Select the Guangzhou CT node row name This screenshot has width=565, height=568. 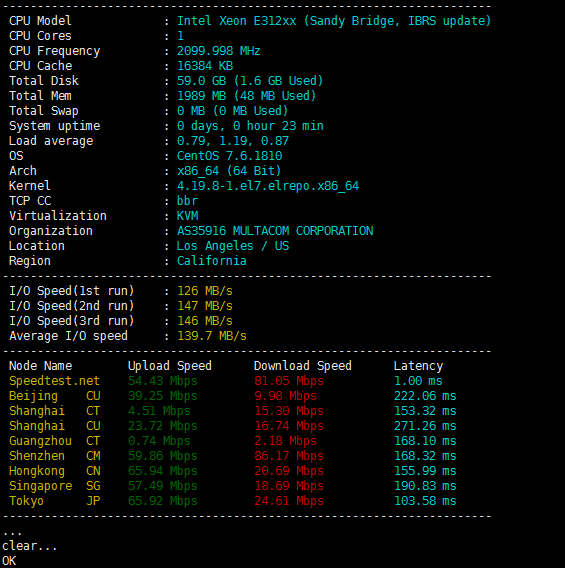54,441
